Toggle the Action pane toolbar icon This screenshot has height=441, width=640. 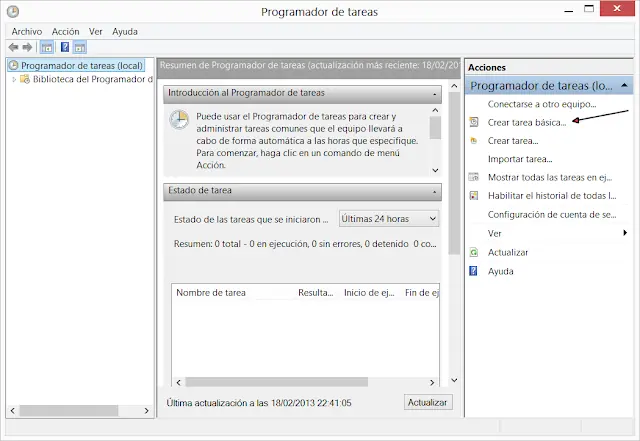tap(80, 47)
